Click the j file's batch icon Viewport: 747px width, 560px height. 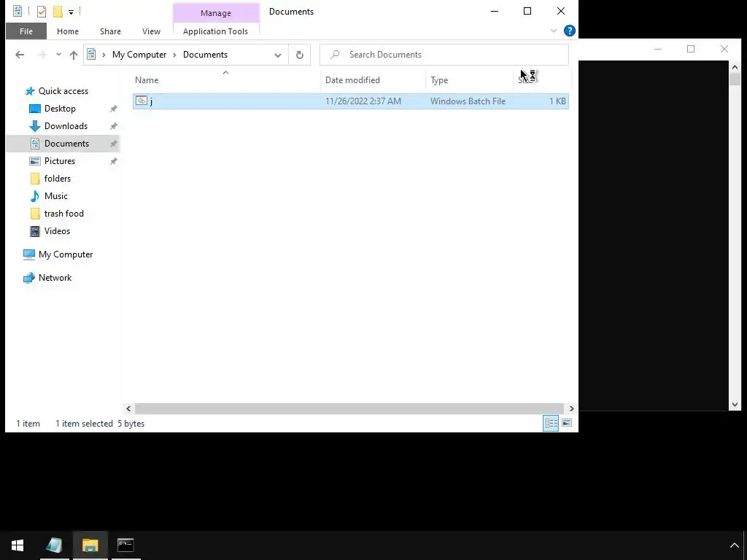coord(141,101)
